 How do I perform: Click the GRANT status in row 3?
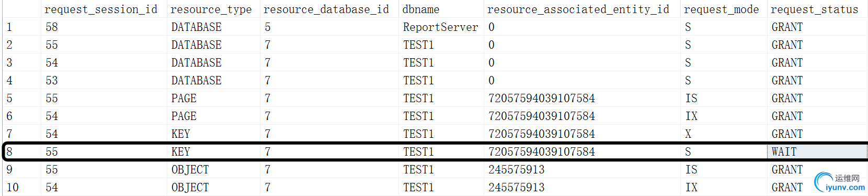817,62
